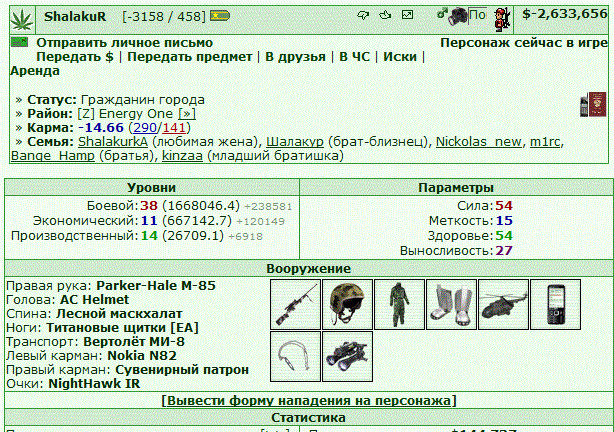Click the 'Передать предмет' link
Screen dimensions: 614x432
coord(190,57)
